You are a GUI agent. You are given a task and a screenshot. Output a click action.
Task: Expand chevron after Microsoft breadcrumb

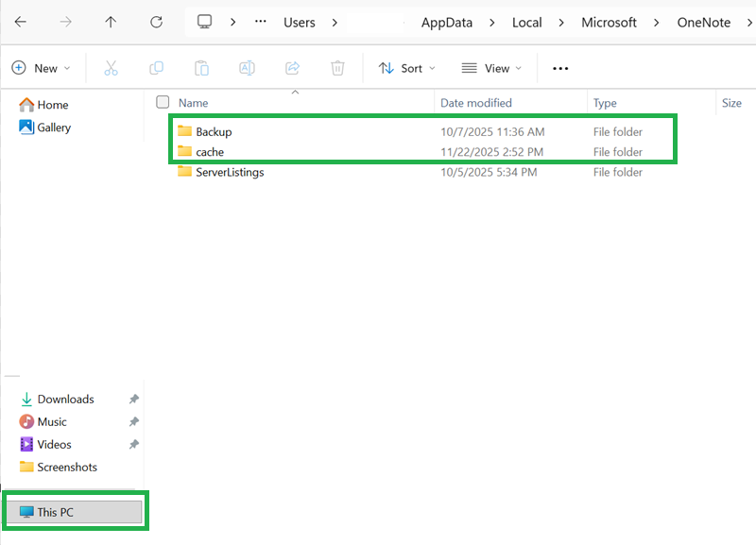656,22
